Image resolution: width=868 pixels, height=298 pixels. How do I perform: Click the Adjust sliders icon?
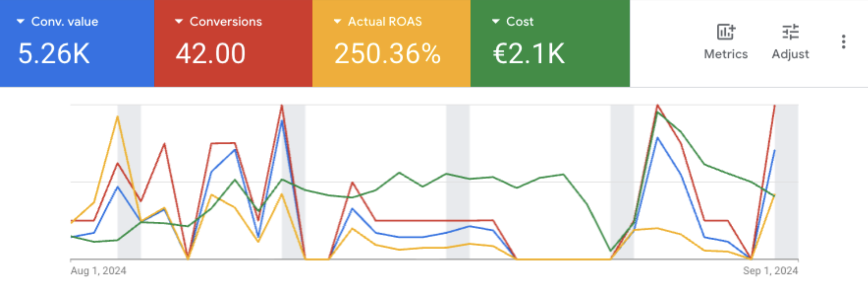point(790,32)
